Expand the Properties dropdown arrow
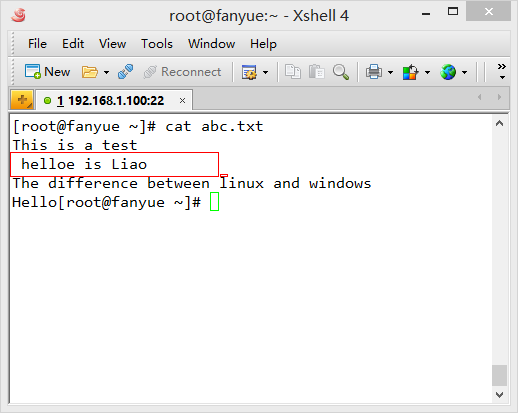518x413 pixels. [x=265, y=72]
